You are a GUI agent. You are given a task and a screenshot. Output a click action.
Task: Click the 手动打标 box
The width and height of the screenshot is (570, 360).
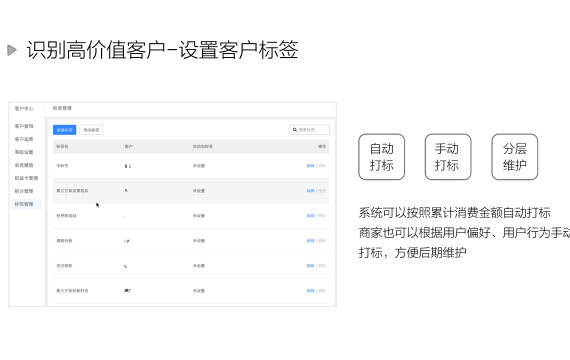[x=448, y=157]
